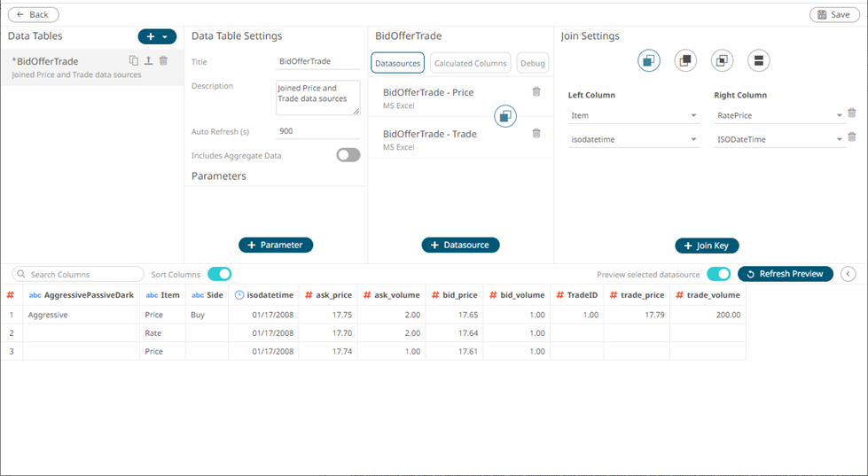
Task: Choose the union join icon with stacked bars
Action: click(758, 60)
